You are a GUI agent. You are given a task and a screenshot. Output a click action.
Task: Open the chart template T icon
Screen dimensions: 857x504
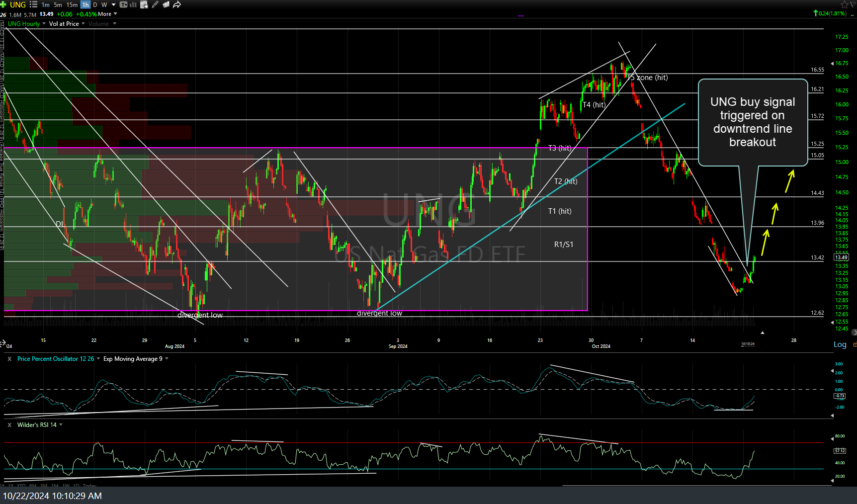point(124,4)
